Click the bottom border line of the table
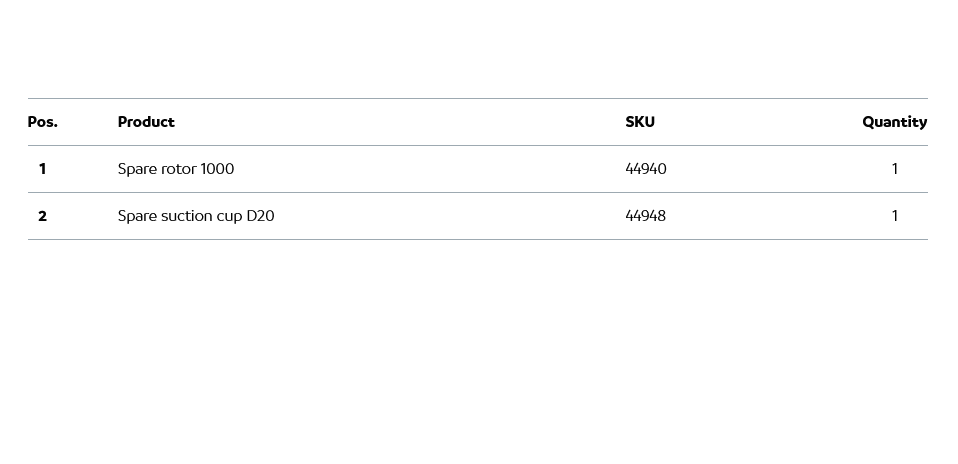 (478, 239)
